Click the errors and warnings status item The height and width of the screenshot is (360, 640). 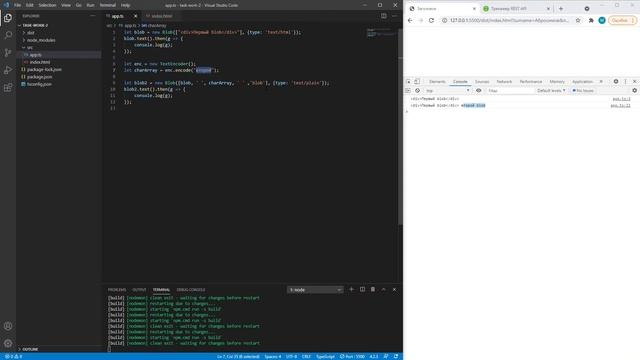14,356
